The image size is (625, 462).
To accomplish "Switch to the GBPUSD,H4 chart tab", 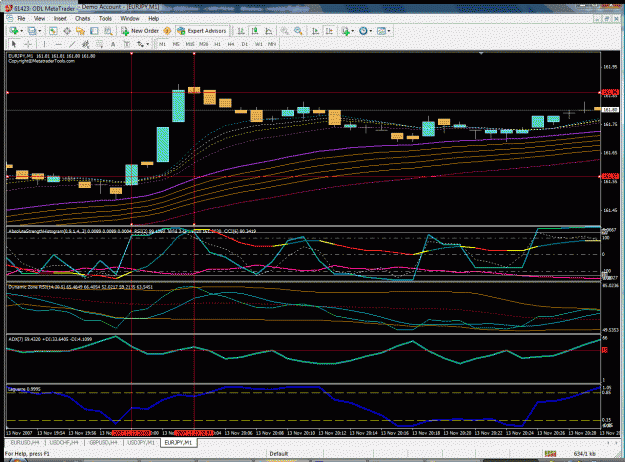I will [103, 443].
